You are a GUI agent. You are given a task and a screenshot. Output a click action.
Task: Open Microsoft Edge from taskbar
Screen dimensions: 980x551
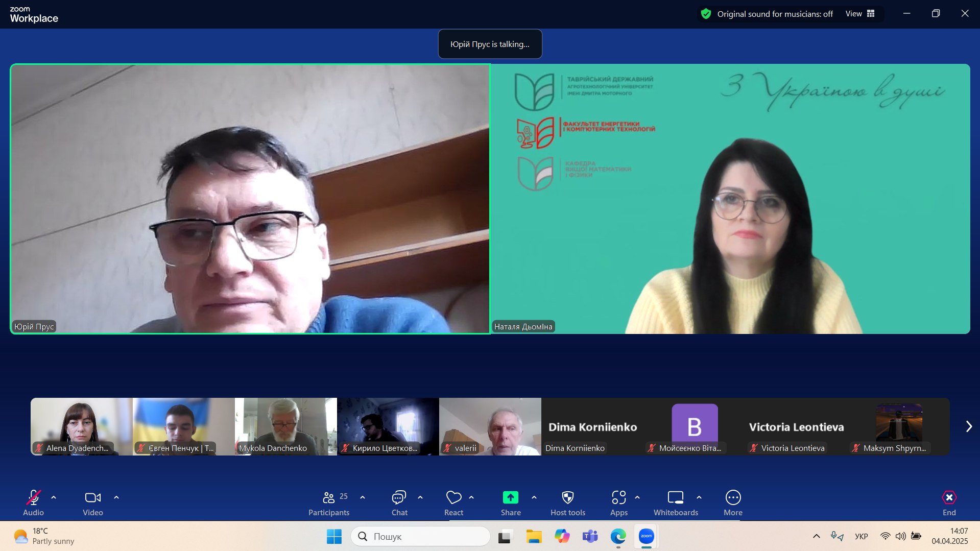click(x=618, y=536)
